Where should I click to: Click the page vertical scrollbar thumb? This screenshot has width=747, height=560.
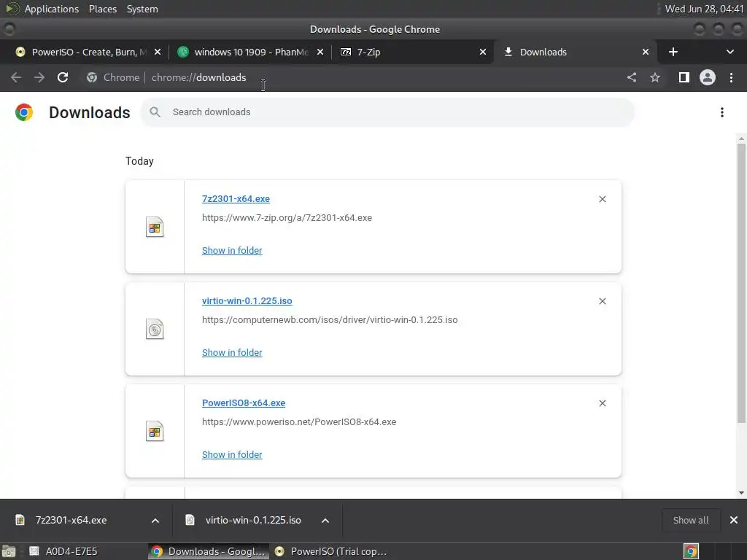(741, 283)
